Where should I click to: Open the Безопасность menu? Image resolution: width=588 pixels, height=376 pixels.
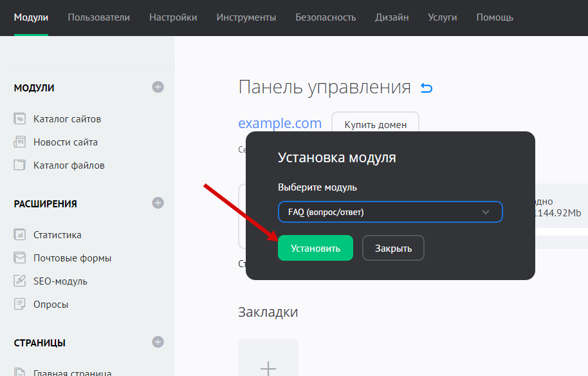coord(326,17)
